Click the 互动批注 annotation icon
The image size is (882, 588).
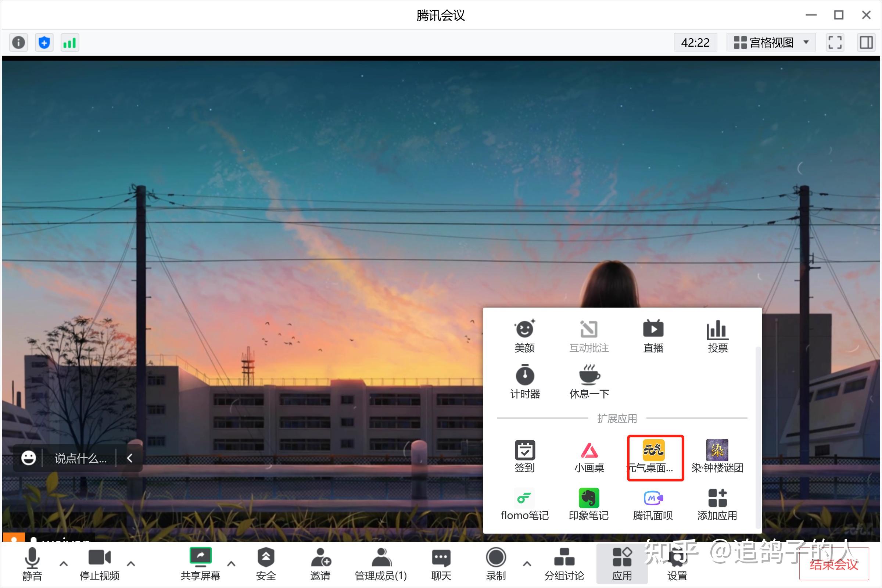click(x=589, y=336)
